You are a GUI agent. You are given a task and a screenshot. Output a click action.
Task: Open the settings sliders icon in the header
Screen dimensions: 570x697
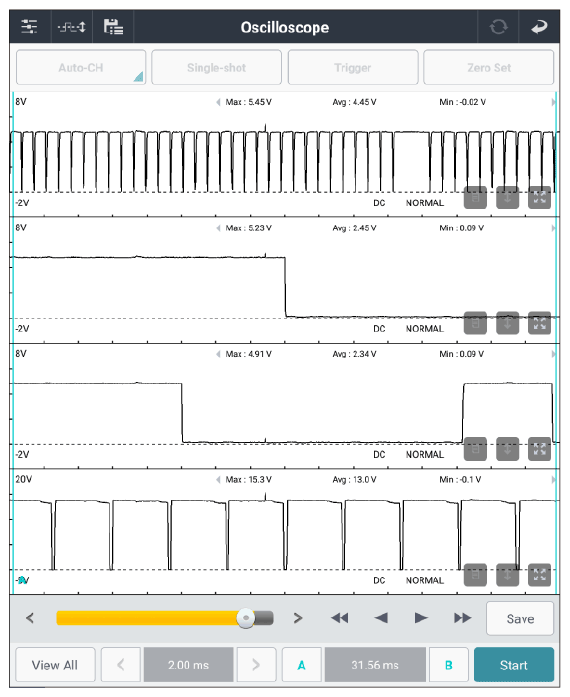29,27
